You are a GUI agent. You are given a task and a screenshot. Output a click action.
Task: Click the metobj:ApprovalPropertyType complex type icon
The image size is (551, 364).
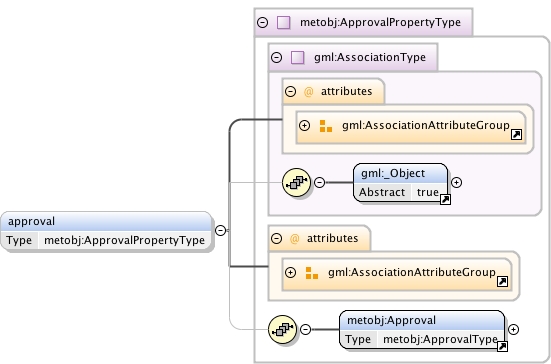(284, 22)
